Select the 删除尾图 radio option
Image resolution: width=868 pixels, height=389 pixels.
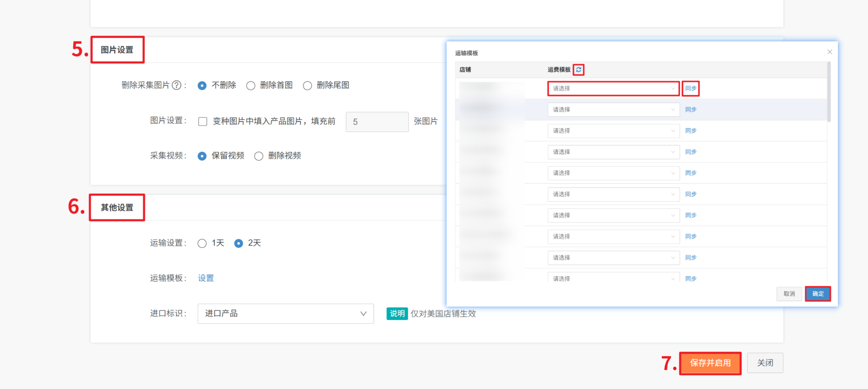point(307,85)
